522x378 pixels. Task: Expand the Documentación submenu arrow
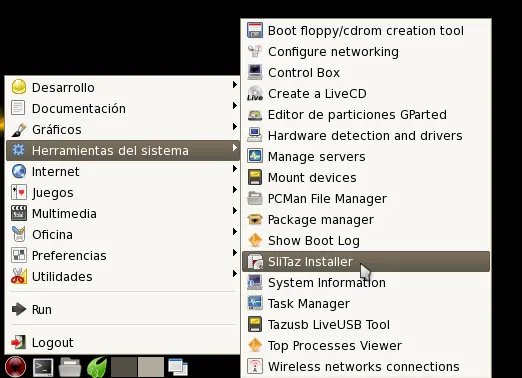(235, 106)
